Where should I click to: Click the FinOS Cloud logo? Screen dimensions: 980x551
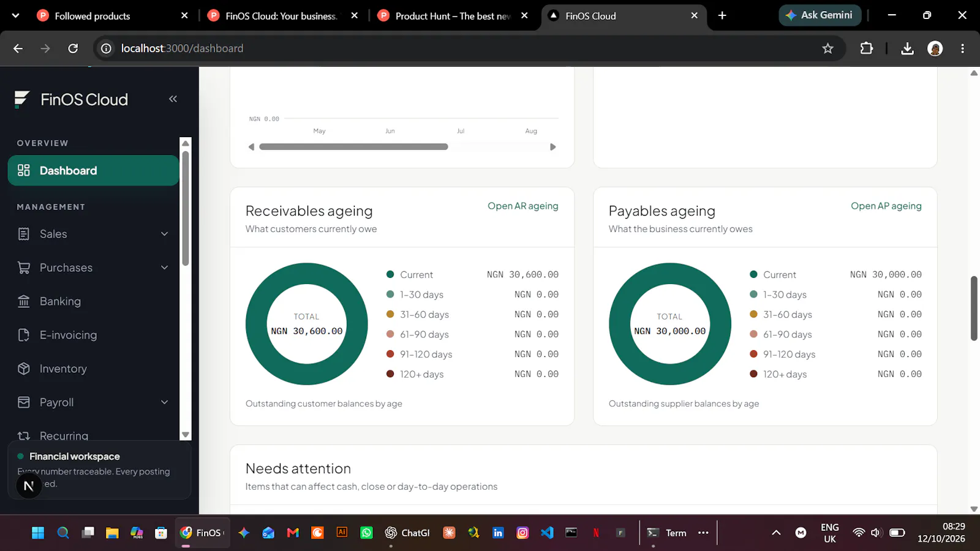(x=71, y=99)
